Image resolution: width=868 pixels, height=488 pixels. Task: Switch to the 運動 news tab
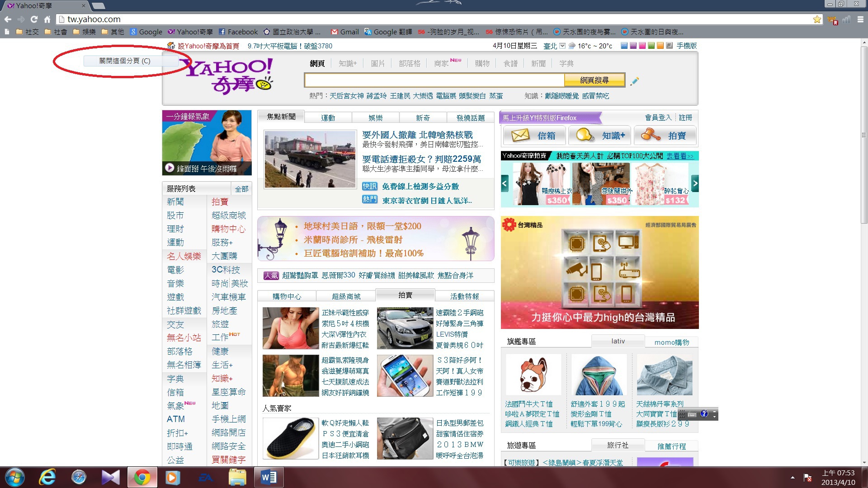click(328, 117)
